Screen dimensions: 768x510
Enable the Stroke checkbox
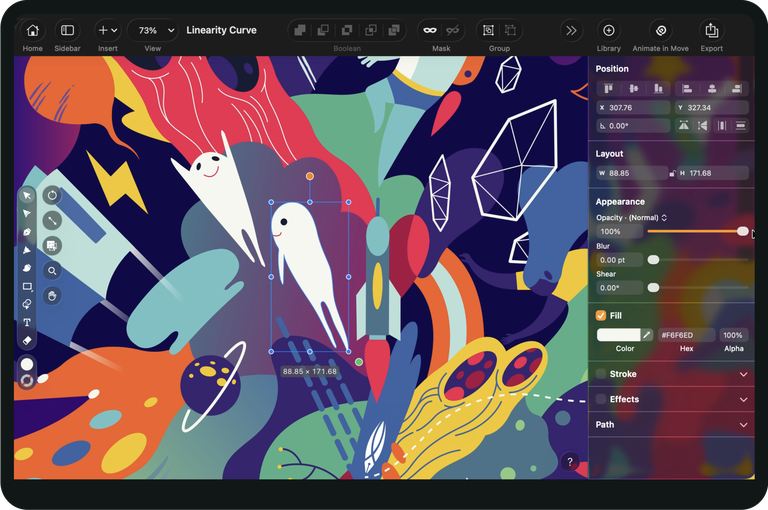[601, 374]
